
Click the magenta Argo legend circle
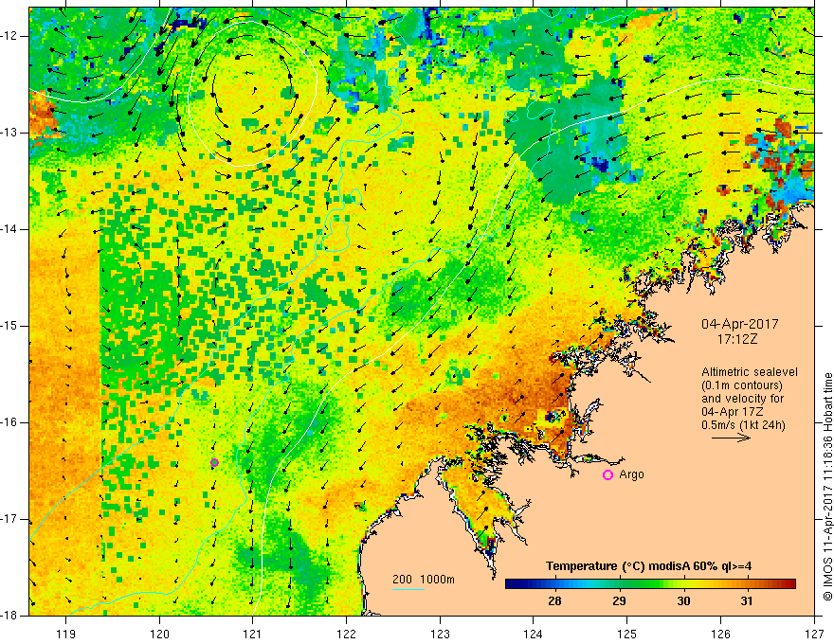coord(607,475)
